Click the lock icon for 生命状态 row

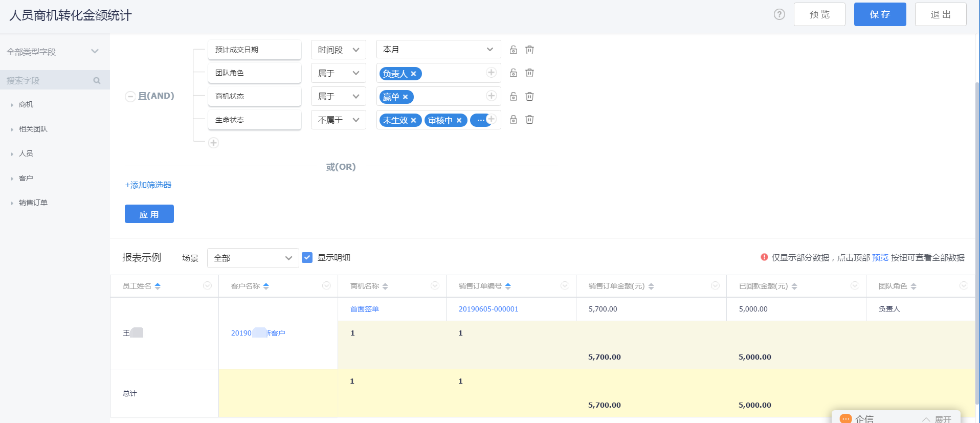pyautogui.click(x=514, y=119)
